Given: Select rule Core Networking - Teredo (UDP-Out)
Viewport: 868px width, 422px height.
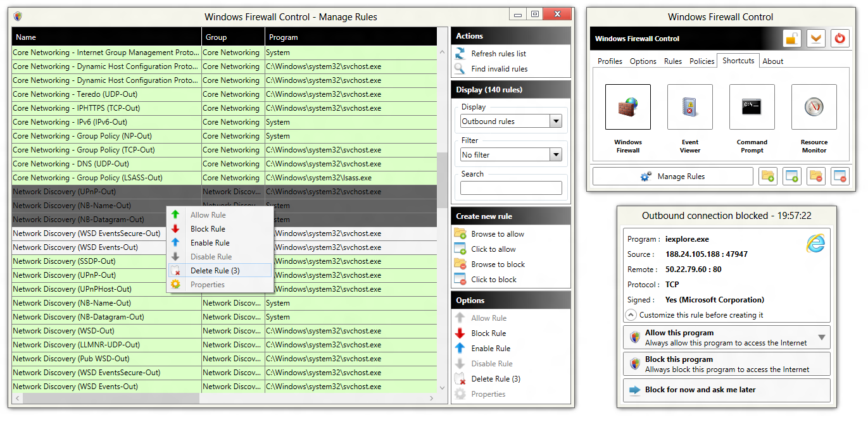Looking at the screenshot, I should tap(224, 94).
